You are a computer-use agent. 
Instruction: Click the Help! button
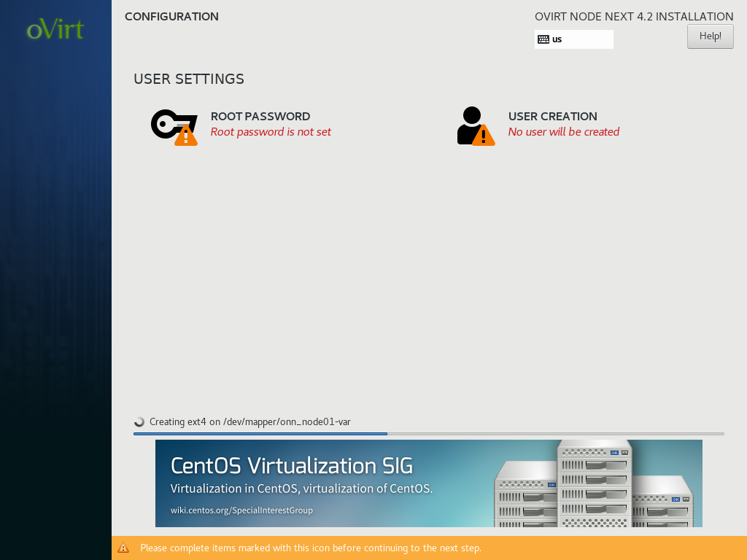pos(710,36)
